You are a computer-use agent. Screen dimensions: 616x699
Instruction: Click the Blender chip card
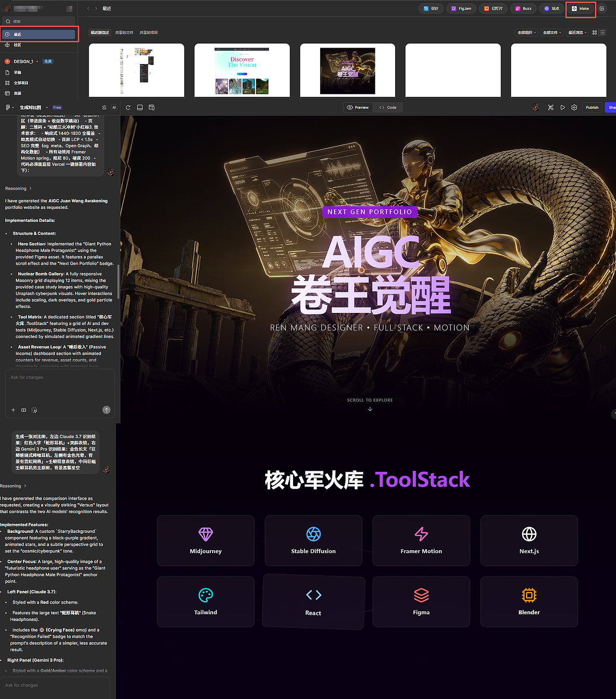pyautogui.click(x=529, y=602)
